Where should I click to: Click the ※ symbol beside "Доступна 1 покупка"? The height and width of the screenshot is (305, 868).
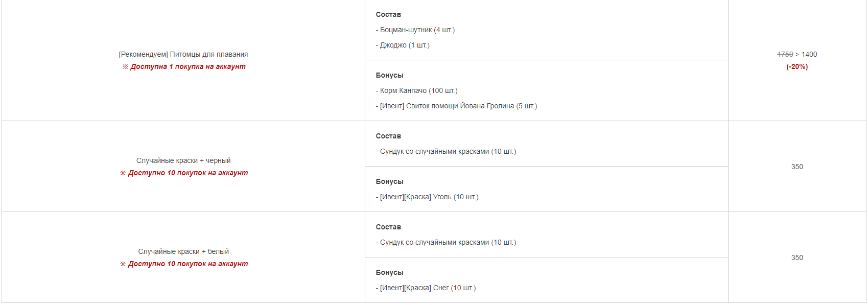pyautogui.click(x=125, y=67)
